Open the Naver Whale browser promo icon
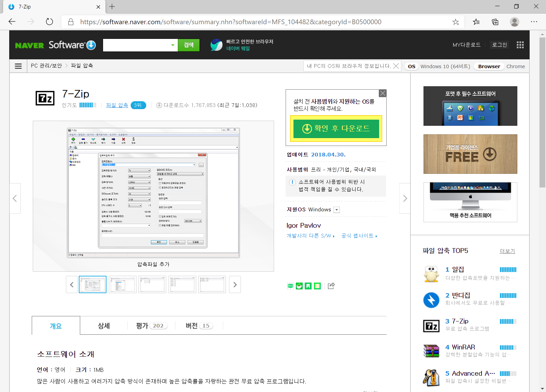The width and height of the screenshot is (546, 392). pos(216,45)
